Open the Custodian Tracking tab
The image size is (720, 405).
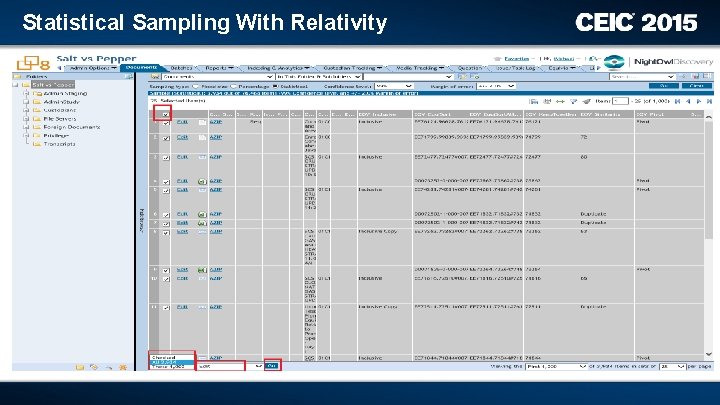click(x=352, y=68)
